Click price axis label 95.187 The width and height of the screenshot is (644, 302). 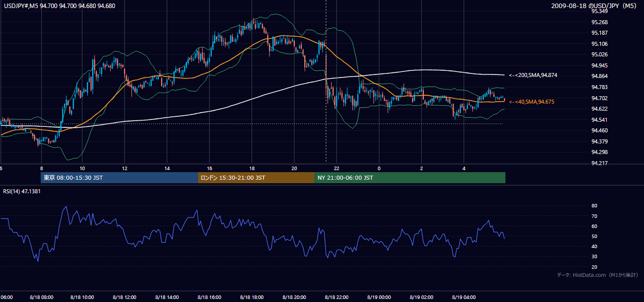(599, 33)
